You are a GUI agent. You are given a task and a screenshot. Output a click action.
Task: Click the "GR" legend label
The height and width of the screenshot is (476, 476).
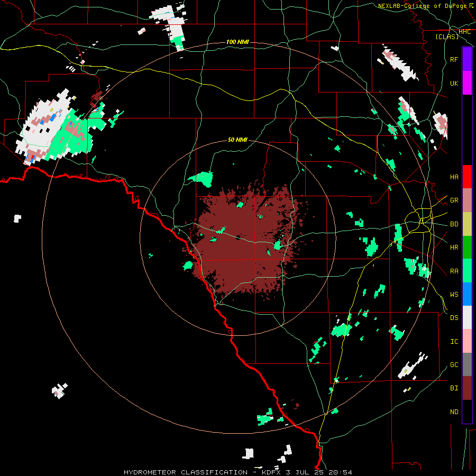coord(454,200)
